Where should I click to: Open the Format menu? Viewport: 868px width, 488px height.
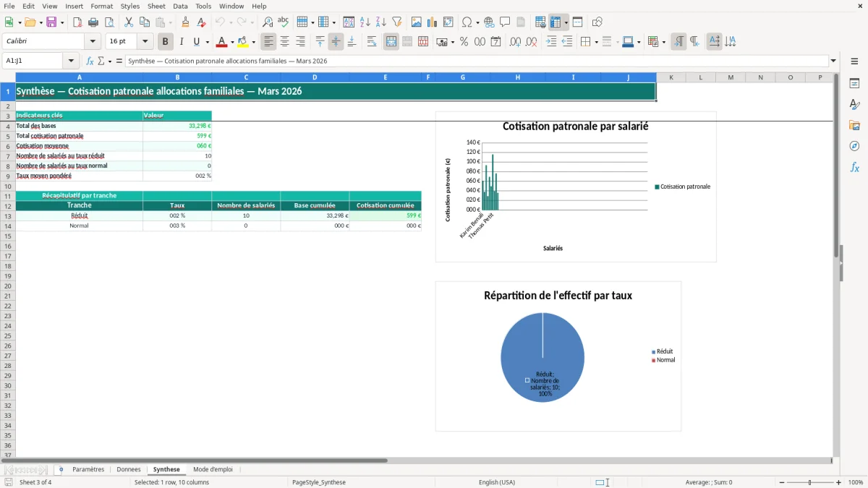(102, 6)
